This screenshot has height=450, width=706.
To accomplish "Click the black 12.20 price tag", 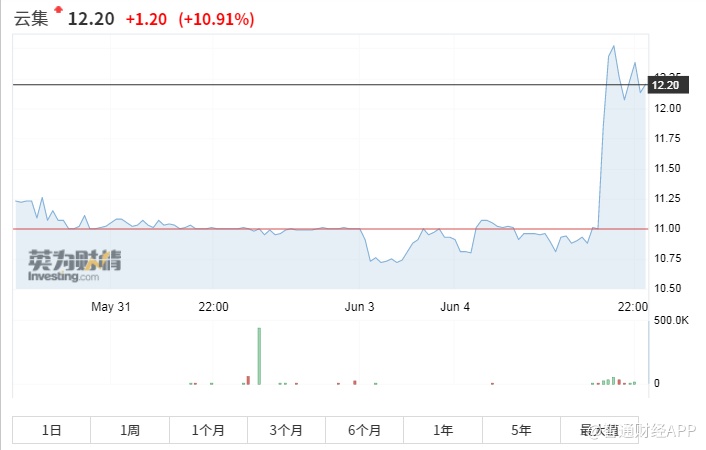I will click(665, 86).
